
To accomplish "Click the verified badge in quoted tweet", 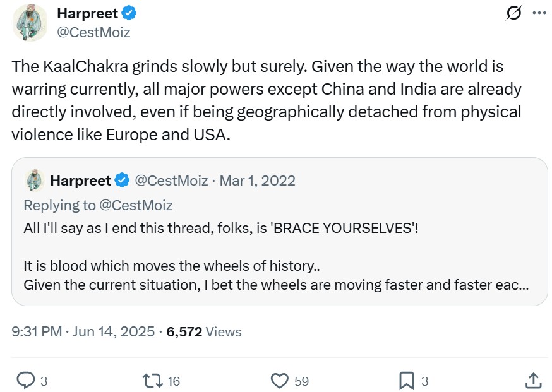I will pos(122,181).
